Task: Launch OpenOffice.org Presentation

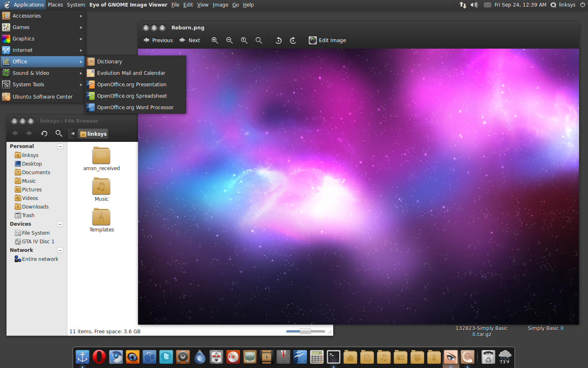Action: [x=136, y=84]
